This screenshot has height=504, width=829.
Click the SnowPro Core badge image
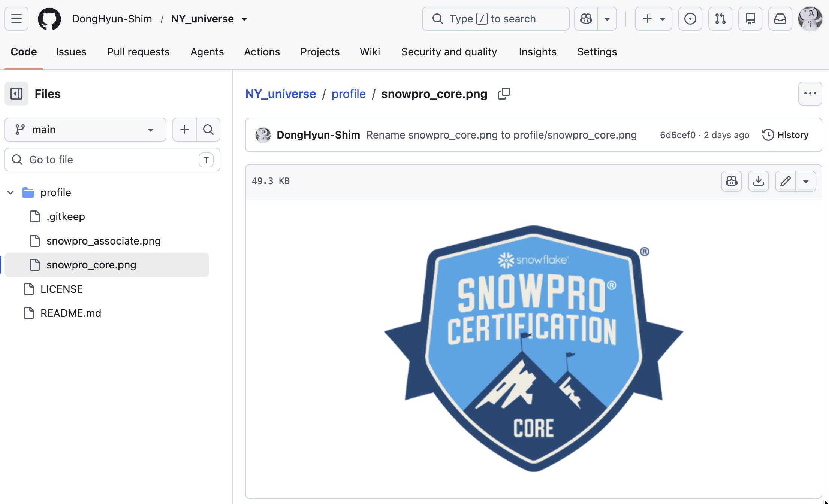coord(534,348)
